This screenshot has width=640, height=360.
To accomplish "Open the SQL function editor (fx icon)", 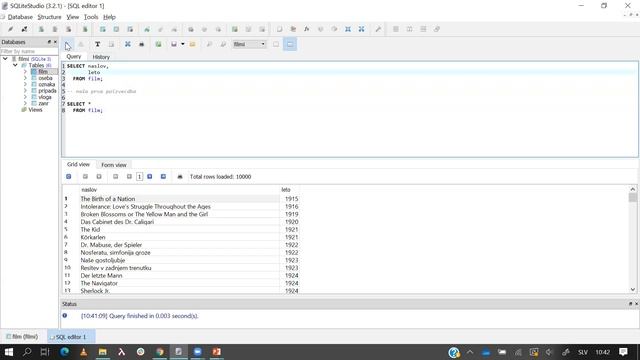I will click(307, 29).
